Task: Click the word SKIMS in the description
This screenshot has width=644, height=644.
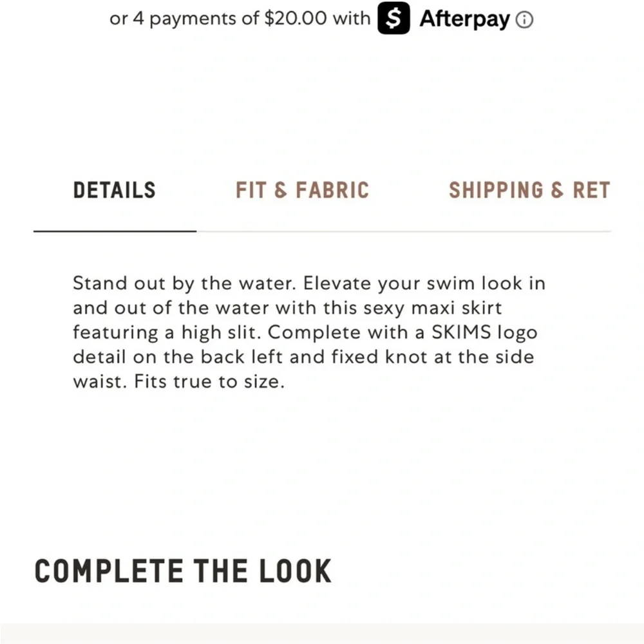Action: tap(461, 332)
